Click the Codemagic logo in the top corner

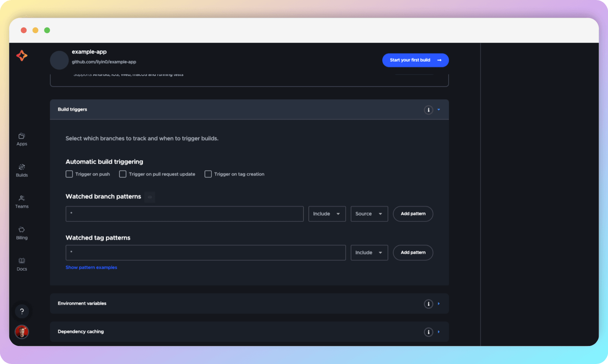coord(22,56)
